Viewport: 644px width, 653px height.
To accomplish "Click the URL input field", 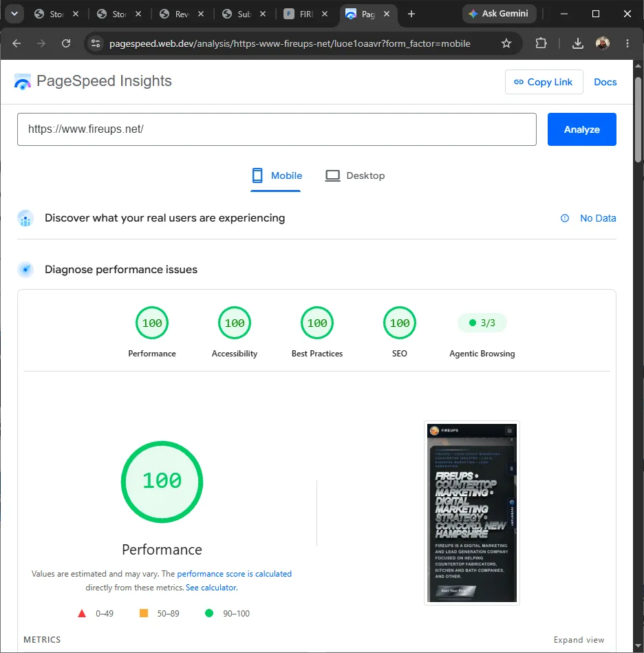I will (277, 129).
